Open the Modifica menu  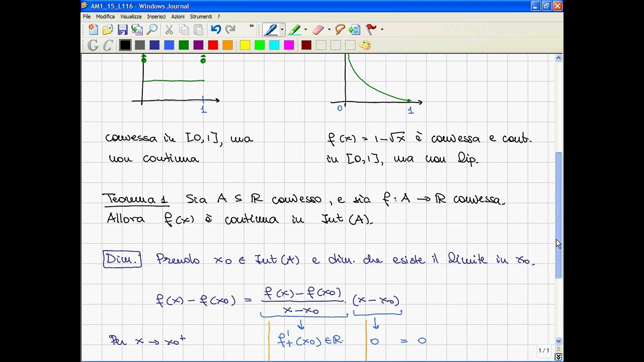(105, 17)
